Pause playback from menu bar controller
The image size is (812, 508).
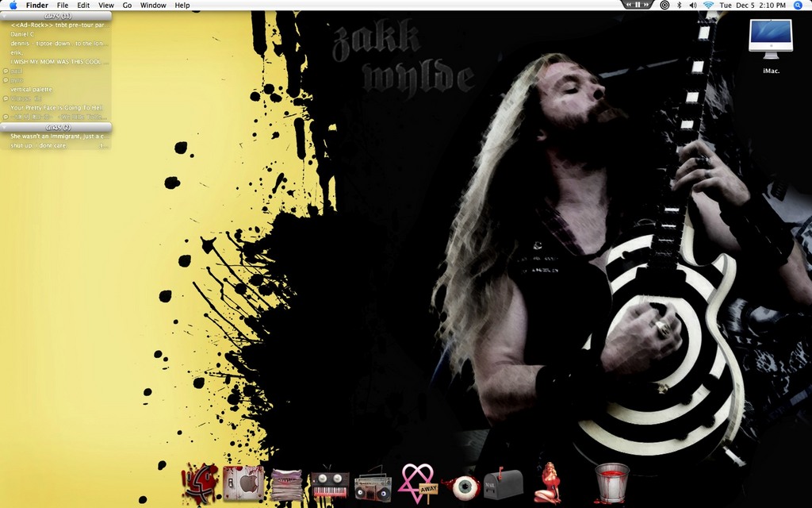point(638,5)
